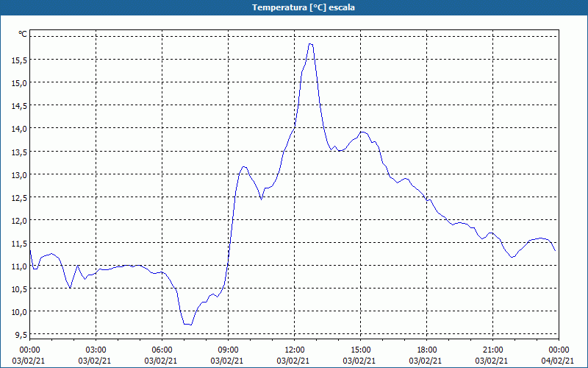The width and height of the screenshot is (588, 368).
Task: Click the 12,5 y-axis label
Action: tap(19, 197)
